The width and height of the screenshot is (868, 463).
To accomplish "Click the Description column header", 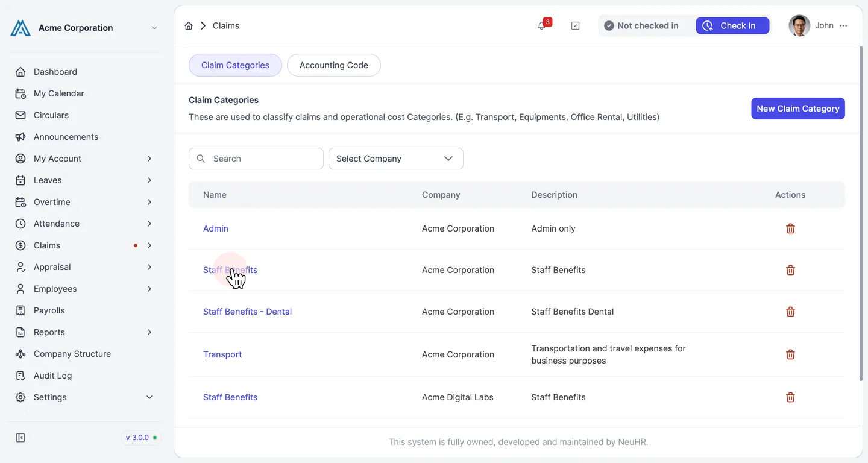I will [x=555, y=195].
